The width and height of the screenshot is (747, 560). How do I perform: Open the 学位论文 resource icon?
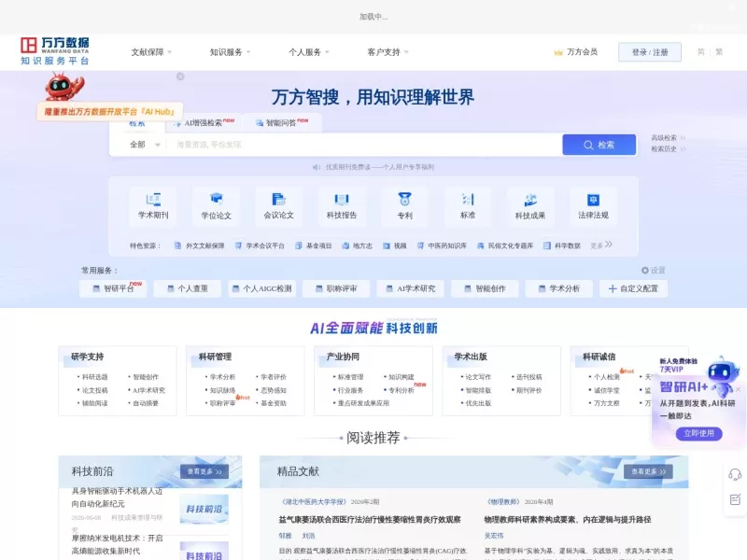pyautogui.click(x=216, y=205)
